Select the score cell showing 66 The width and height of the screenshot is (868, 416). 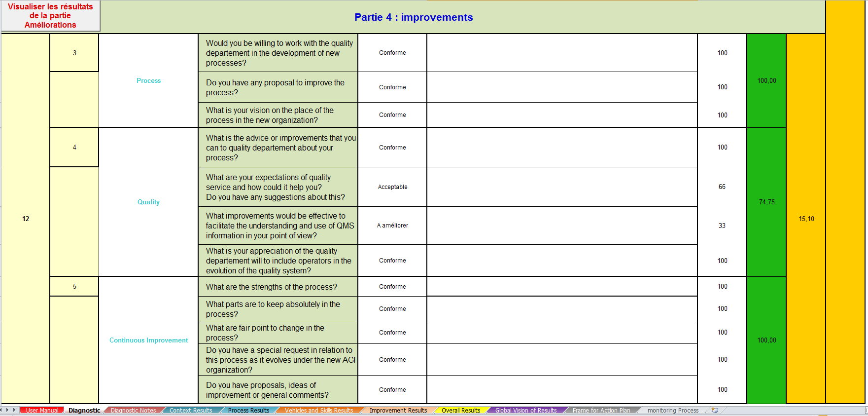[722, 187]
